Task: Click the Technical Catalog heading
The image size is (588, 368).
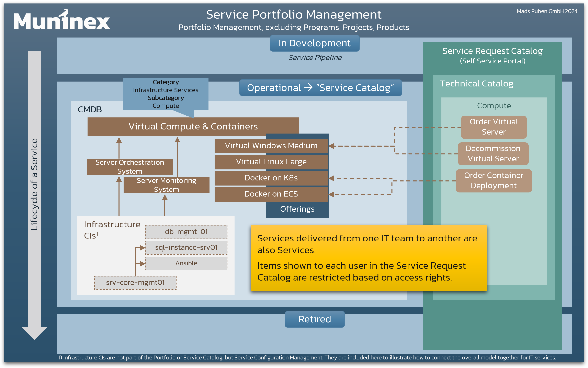Action: tap(476, 83)
